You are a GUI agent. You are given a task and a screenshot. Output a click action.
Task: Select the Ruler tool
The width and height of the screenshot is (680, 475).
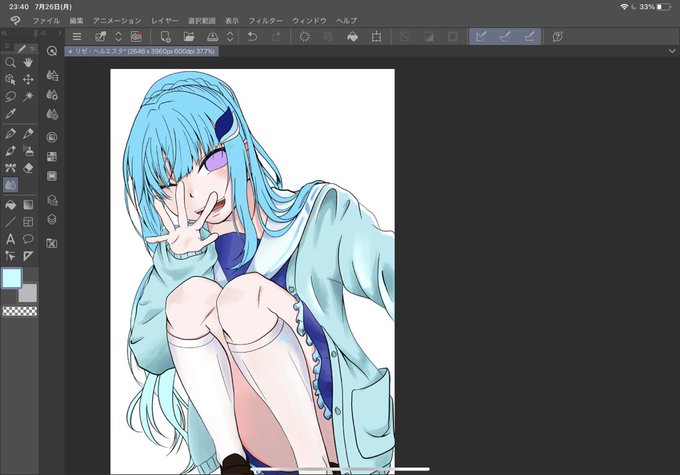pyautogui.click(x=28, y=256)
